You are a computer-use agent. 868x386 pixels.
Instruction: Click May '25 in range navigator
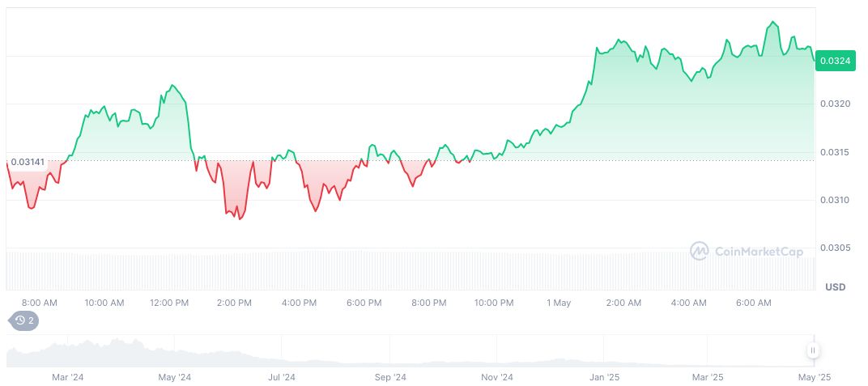click(815, 377)
